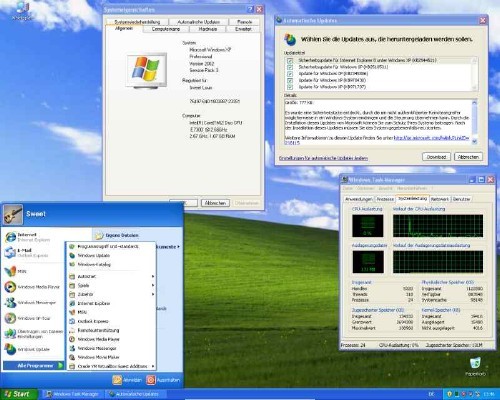Viewport: 500px width, 400px height.
Task: Switch to Automatische Updates tab in Systemeigenschaften
Action: (198, 22)
